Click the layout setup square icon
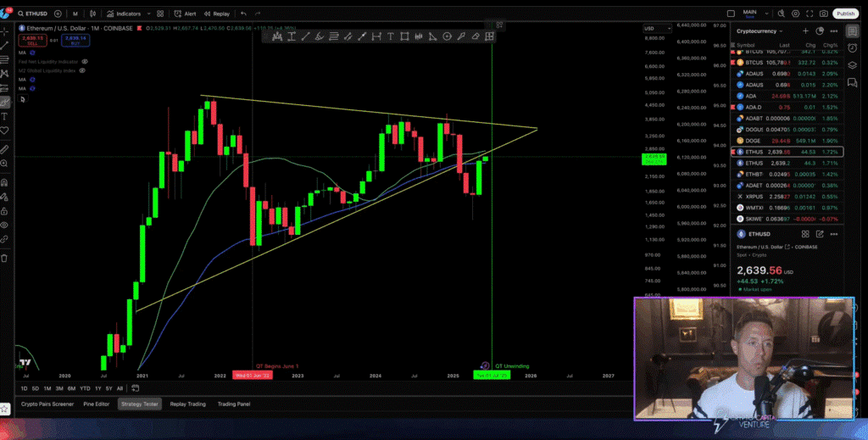This screenshot has width=868, height=440. click(x=731, y=14)
